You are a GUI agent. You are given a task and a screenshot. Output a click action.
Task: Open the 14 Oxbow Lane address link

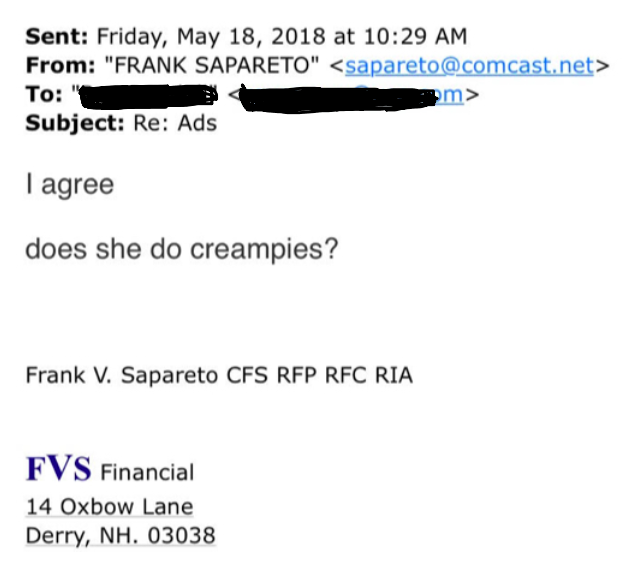tap(110, 507)
